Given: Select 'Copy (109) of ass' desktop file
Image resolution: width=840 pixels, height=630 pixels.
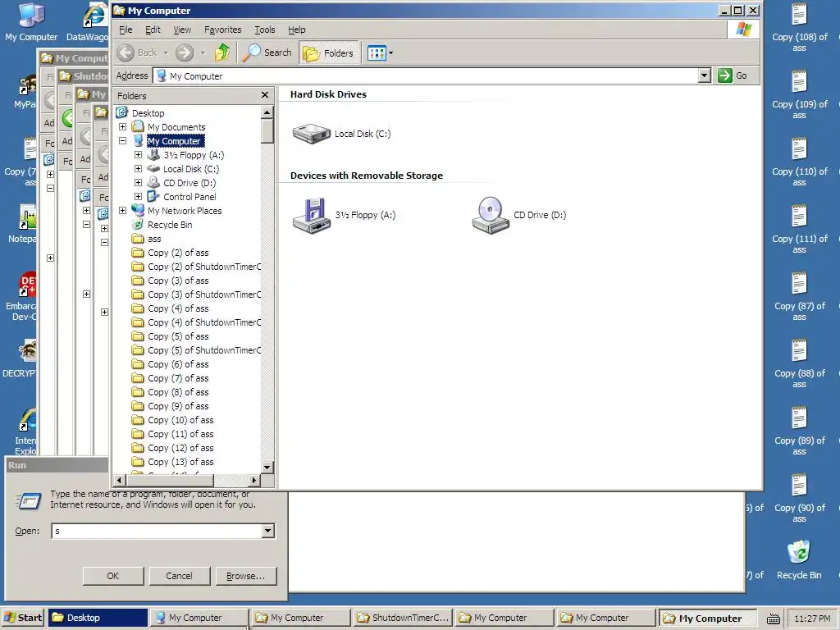Looking at the screenshot, I should coord(799,95).
